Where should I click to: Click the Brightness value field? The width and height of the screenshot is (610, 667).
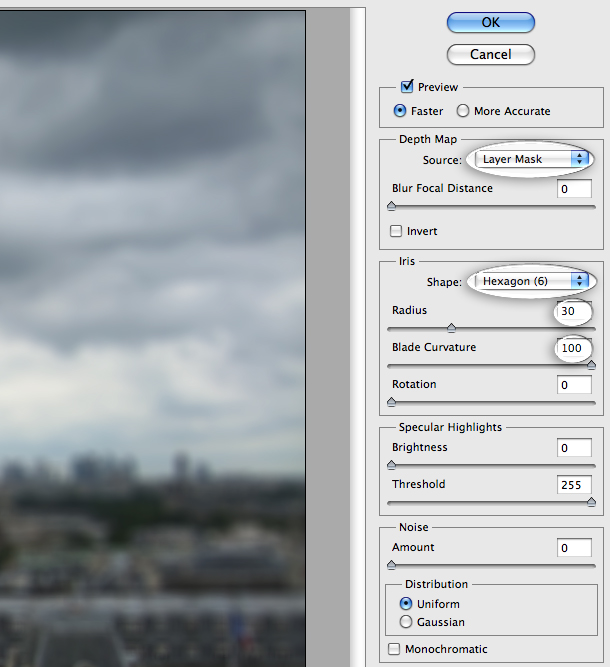[574, 448]
